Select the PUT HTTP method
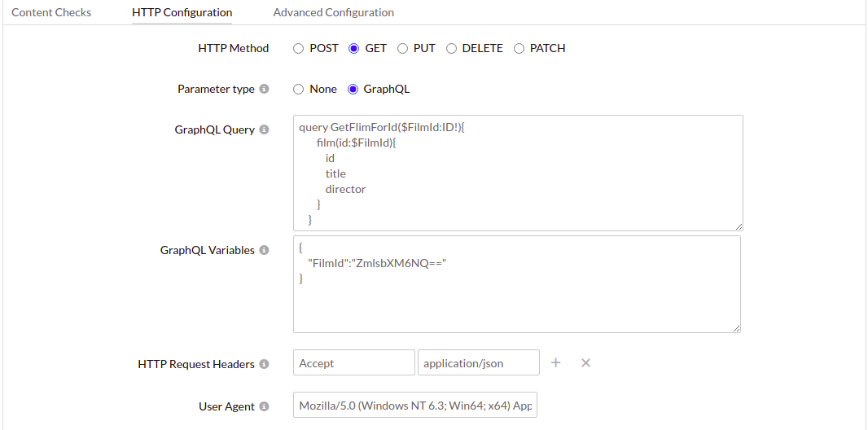Screen dimensions: 868x430 coord(402,49)
